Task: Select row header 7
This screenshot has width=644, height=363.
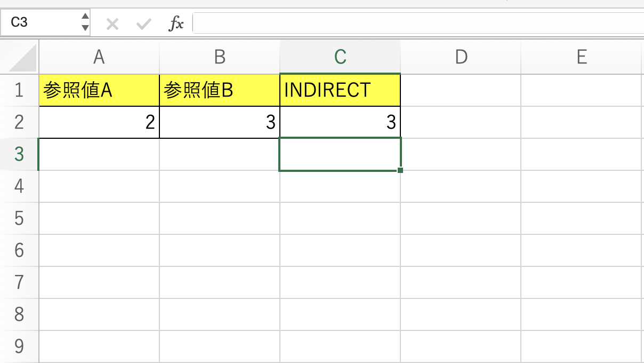Action: (x=20, y=282)
